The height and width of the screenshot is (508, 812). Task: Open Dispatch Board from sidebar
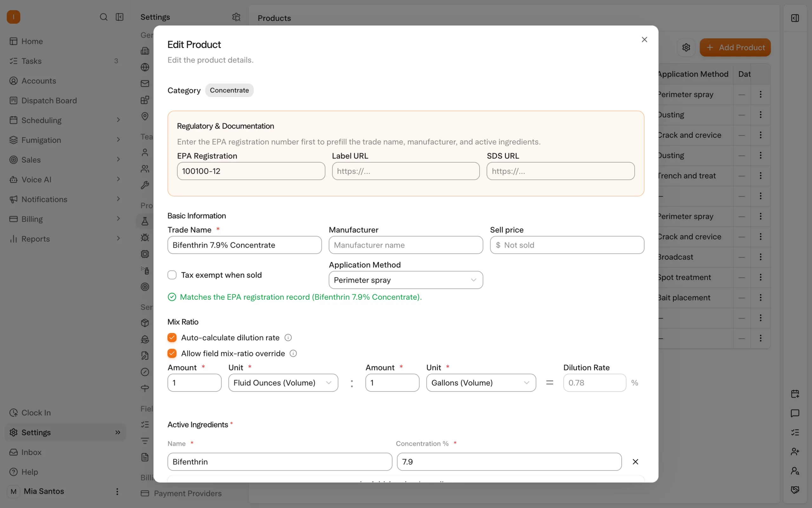tap(65, 100)
